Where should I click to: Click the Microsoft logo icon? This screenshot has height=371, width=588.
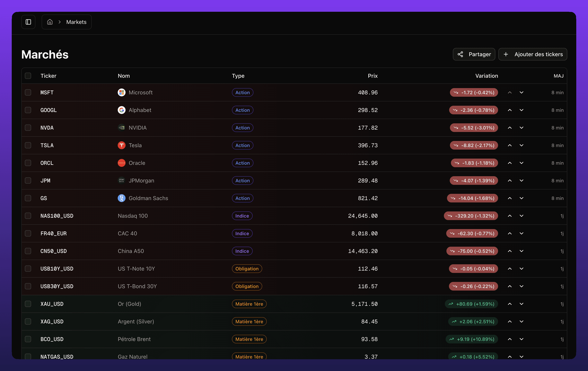pos(121,92)
